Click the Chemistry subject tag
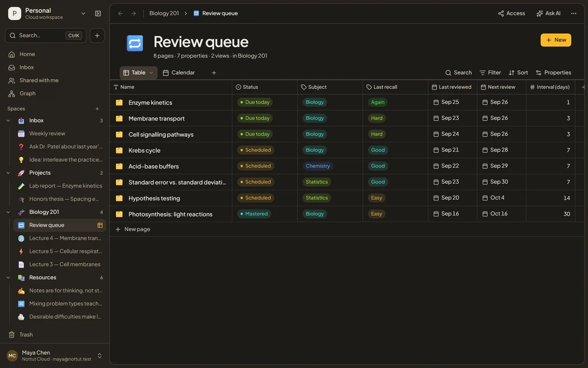 (318, 166)
